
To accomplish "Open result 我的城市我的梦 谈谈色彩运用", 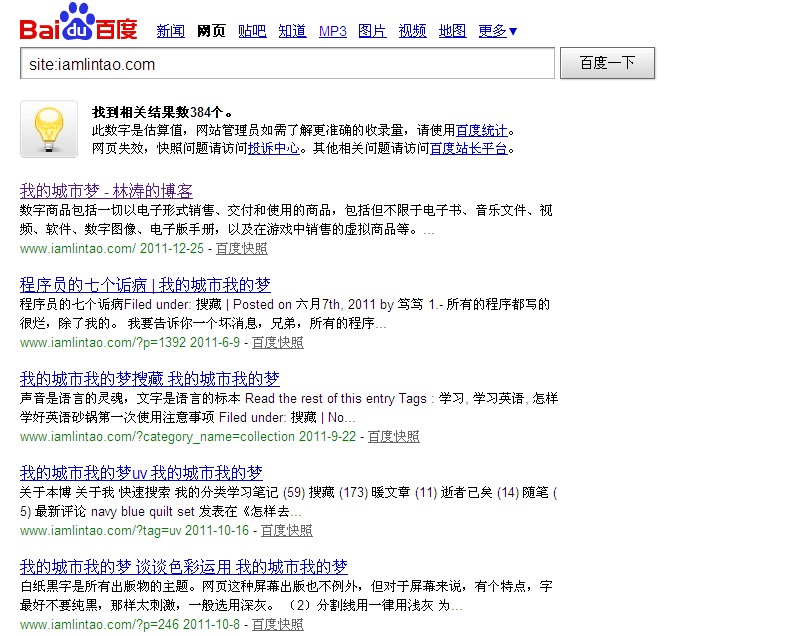I will 183,567.
